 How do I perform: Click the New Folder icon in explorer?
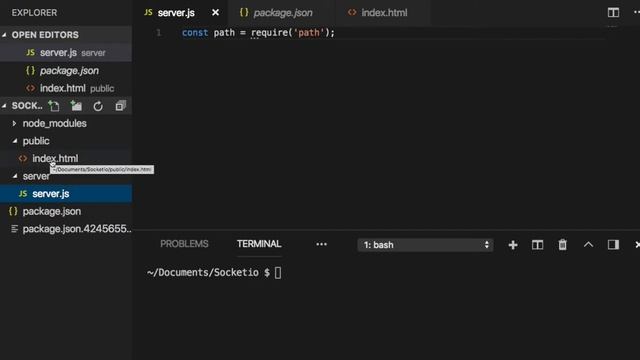point(76,106)
